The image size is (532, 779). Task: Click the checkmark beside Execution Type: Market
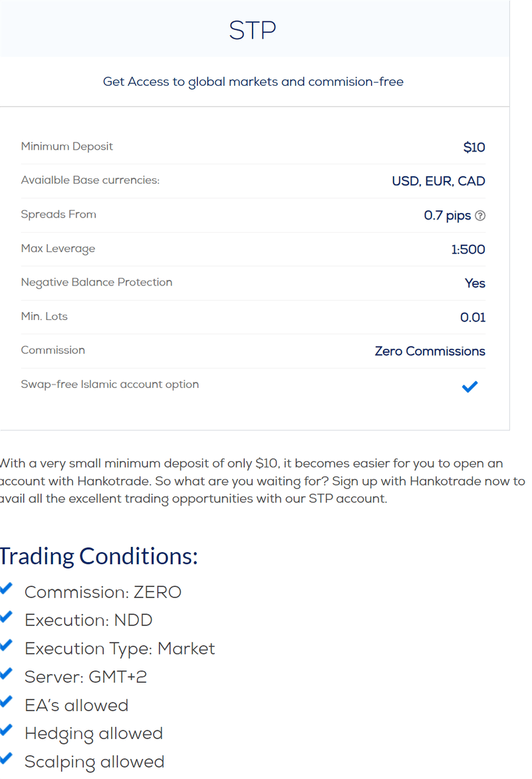click(x=6, y=645)
